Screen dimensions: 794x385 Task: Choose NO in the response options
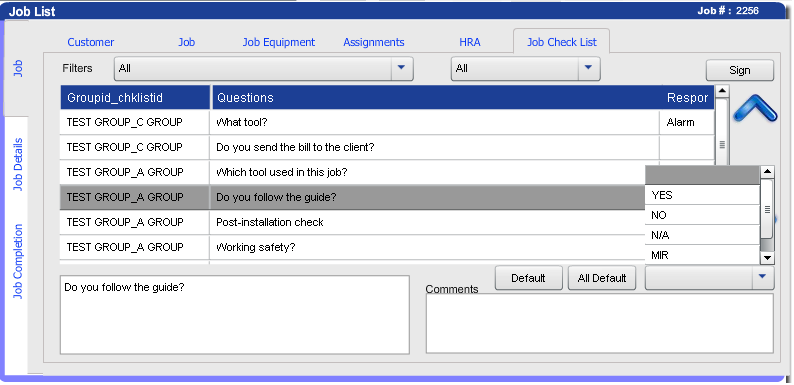[702, 215]
